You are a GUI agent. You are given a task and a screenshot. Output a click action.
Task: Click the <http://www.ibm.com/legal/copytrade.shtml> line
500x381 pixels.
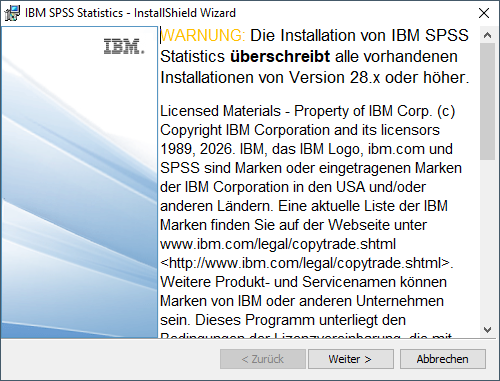(x=307, y=263)
